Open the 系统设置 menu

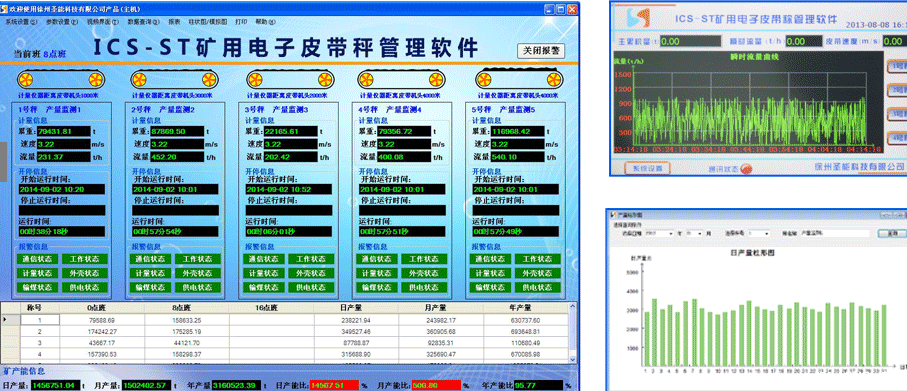[21, 21]
